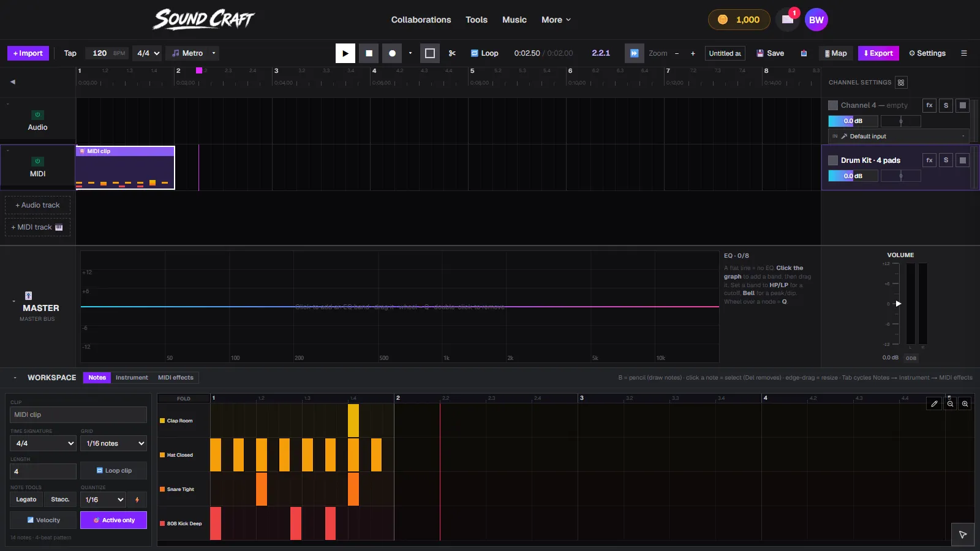Viewport: 980px width, 551px height.
Task: Toggle power on the MIDI track
Action: pos(37,161)
